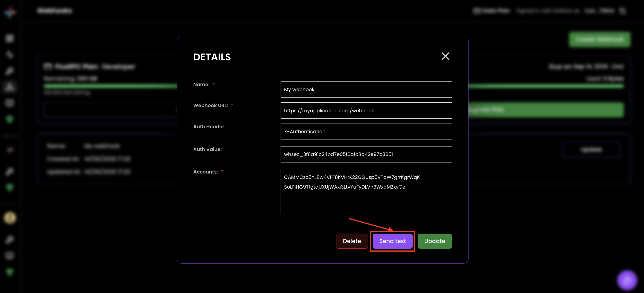The image size is (644, 293).
Task: Click the blurred Update button in the background row
Action: pos(591,149)
